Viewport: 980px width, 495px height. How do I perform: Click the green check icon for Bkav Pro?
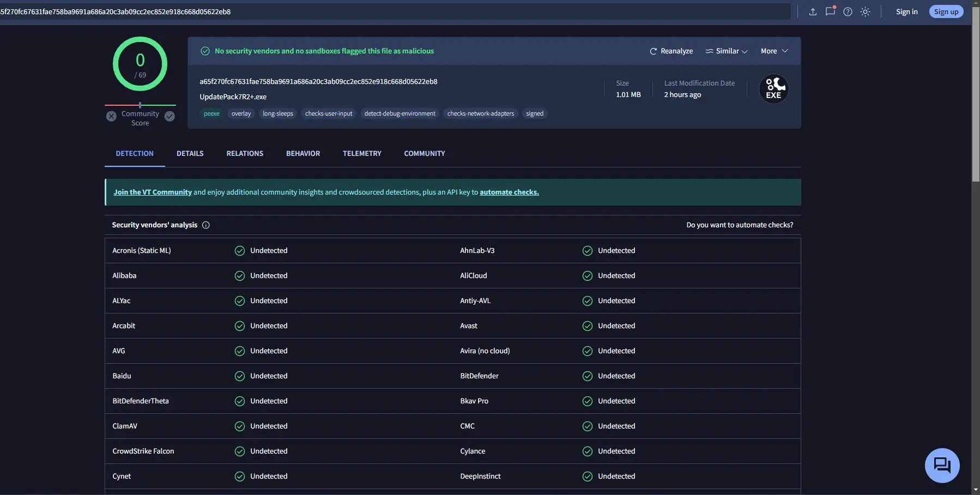point(587,401)
